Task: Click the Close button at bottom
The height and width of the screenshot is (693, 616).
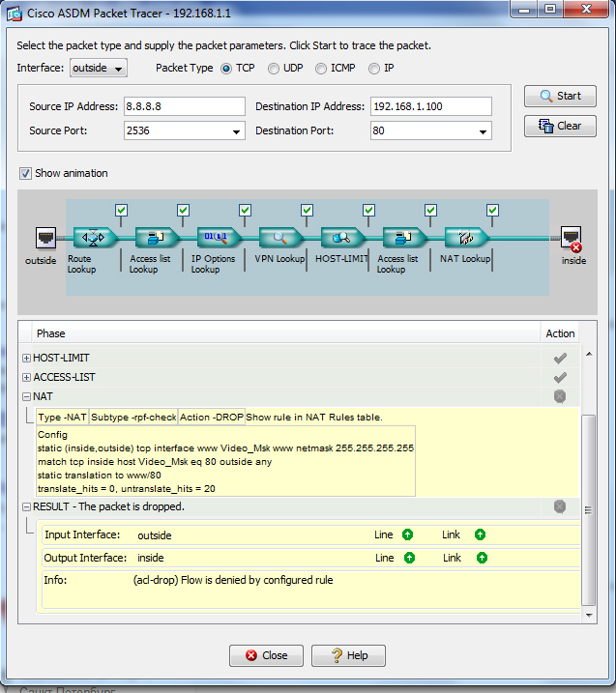Action: 266,655
